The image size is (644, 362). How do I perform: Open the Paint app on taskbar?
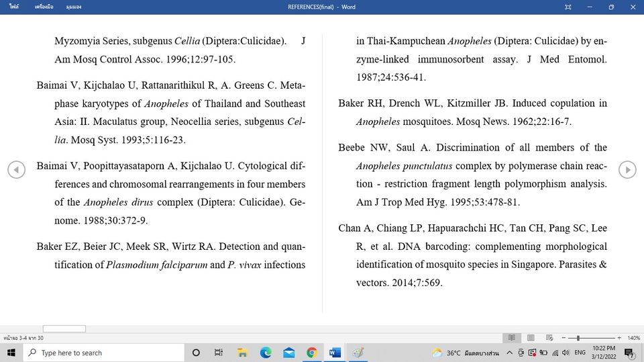(x=358, y=353)
